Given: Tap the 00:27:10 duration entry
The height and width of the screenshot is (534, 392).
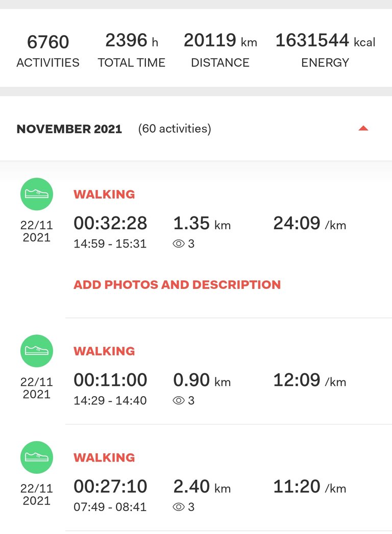Looking at the screenshot, I should coord(110,487).
